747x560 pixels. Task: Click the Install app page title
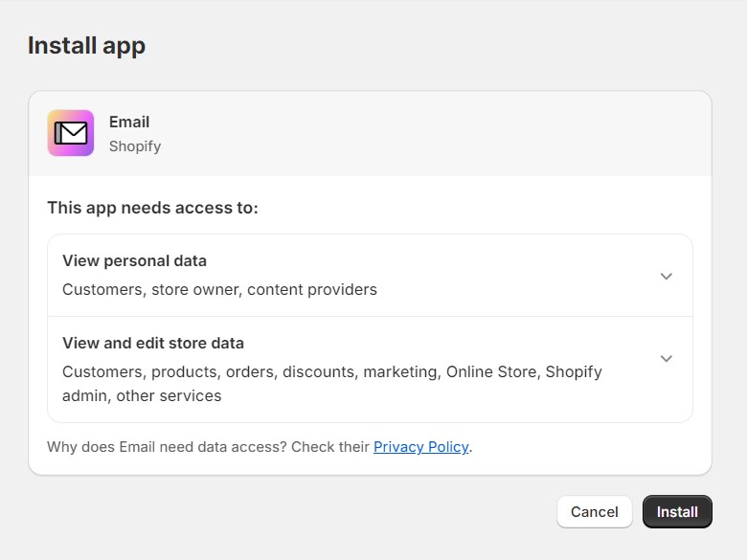(x=87, y=46)
